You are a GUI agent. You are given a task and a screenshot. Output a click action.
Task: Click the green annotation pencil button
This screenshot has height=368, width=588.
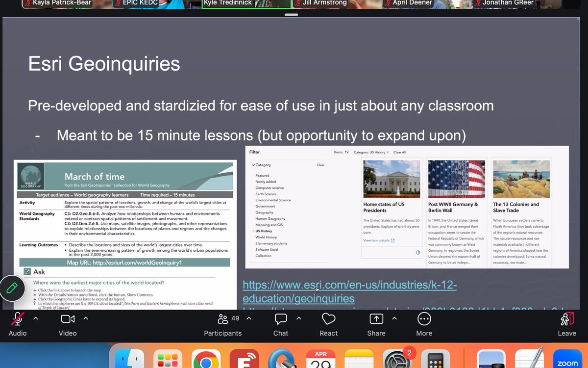[12, 288]
